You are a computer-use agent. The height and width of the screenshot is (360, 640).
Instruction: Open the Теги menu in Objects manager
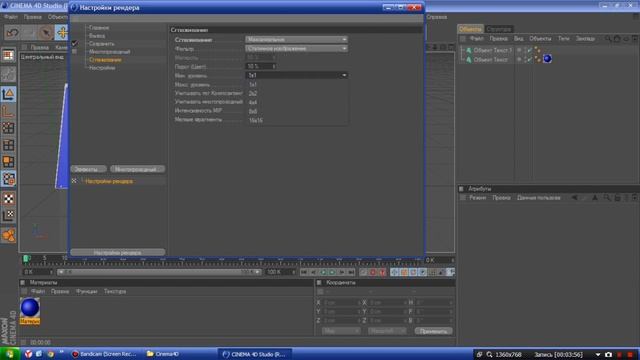(563, 38)
